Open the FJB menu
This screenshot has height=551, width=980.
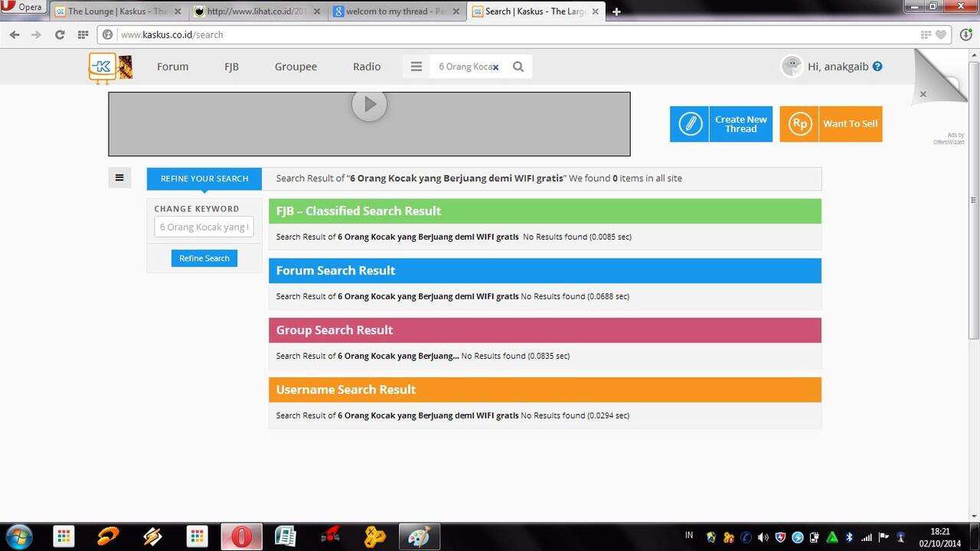[x=231, y=67]
